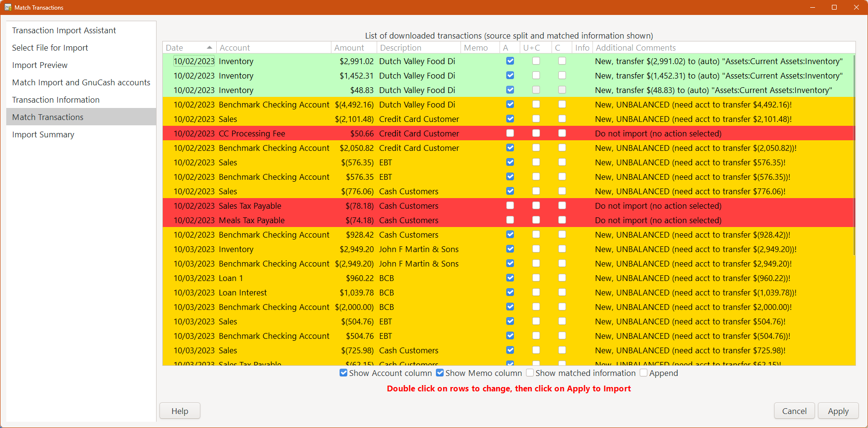
Task: Click the Date column sort arrow
Action: point(209,48)
